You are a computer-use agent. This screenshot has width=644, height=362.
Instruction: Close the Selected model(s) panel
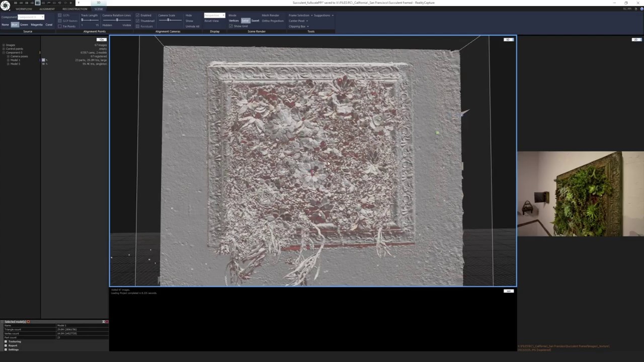coord(107,322)
